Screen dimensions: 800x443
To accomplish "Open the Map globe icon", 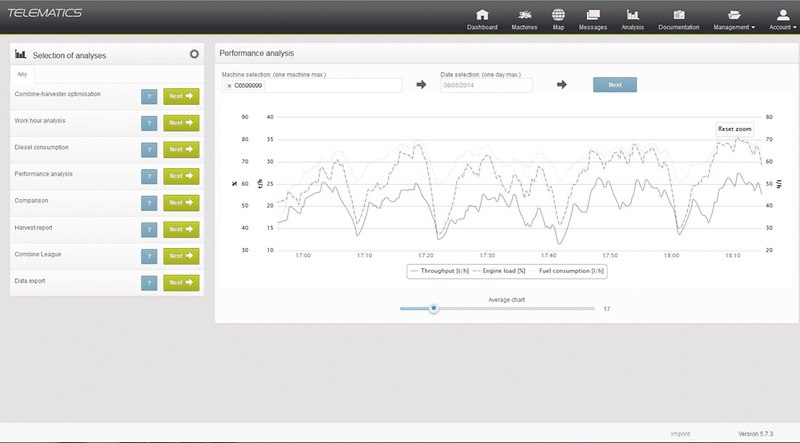I will click(558, 15).
